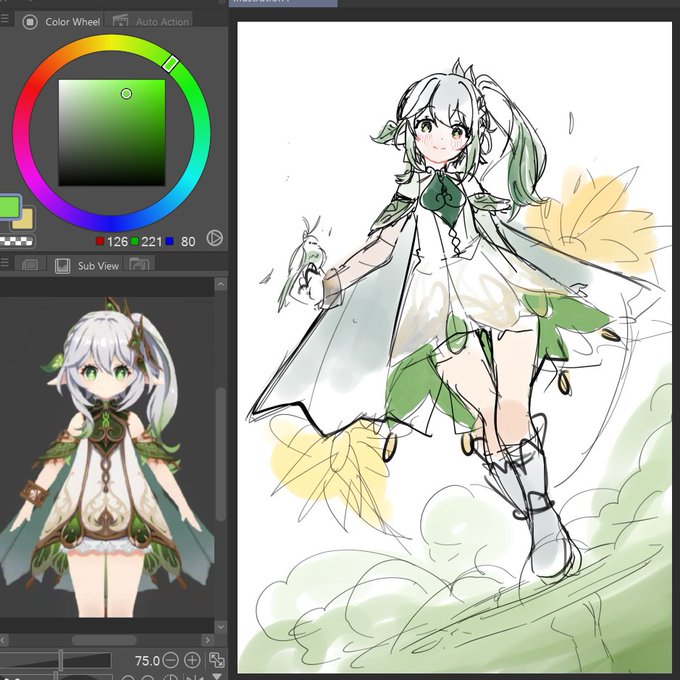Open the Color Wheel panel menu

click(x=4, y=19)
